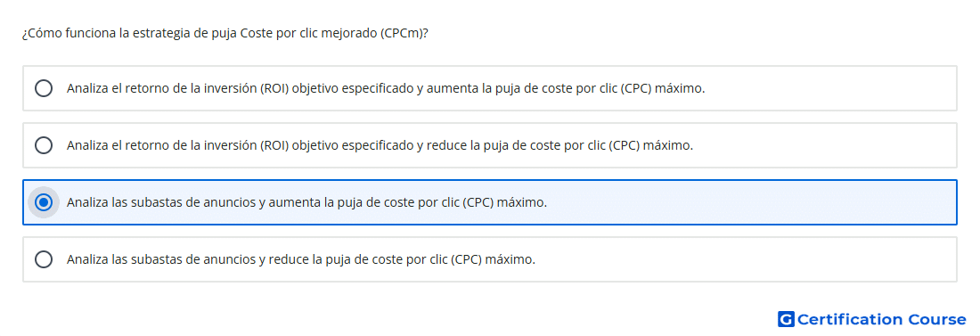Click the word 'reduce' in the second answer
The width and height of the screenshot is (980, 336).
tap(441, 145)
